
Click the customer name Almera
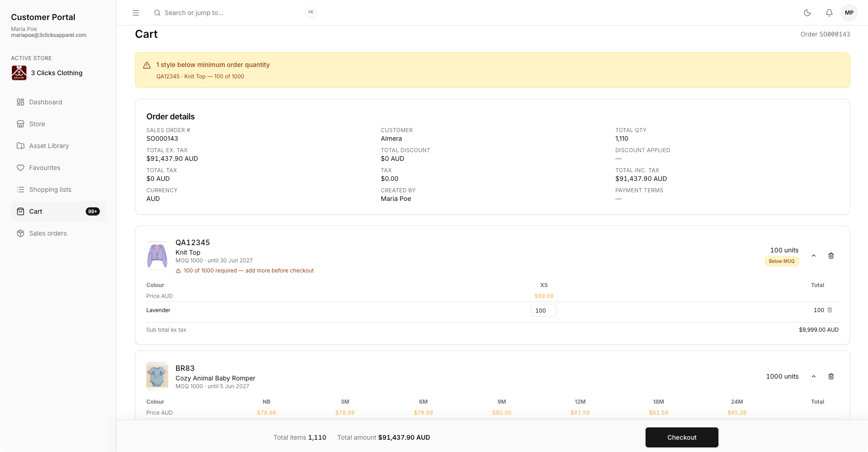pos(392,139)
